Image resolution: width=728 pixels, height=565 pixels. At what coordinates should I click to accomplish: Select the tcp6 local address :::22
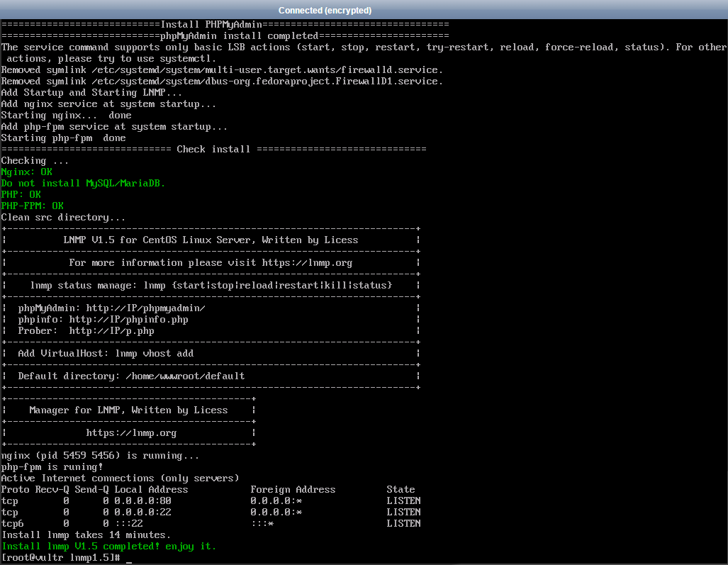click(128, 524)
